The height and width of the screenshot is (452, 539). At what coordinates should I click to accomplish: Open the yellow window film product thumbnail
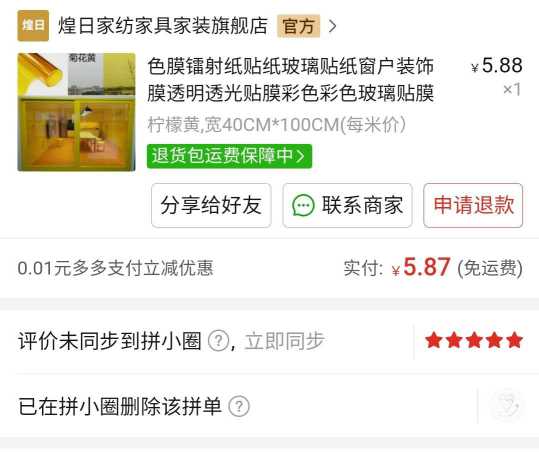point(76,112)
